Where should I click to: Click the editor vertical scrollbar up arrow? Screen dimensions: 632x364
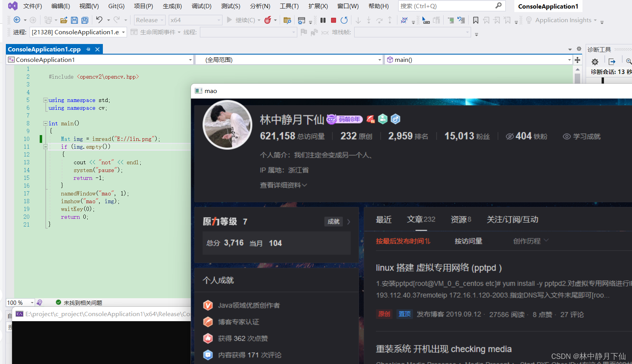(x=577, y=69)
